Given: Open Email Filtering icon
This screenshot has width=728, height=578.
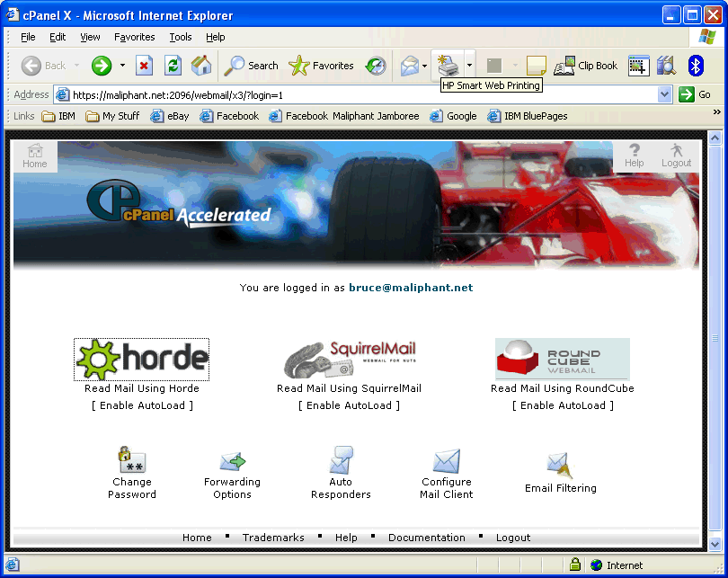Looking at the screenshot, I should pos(560,465).
